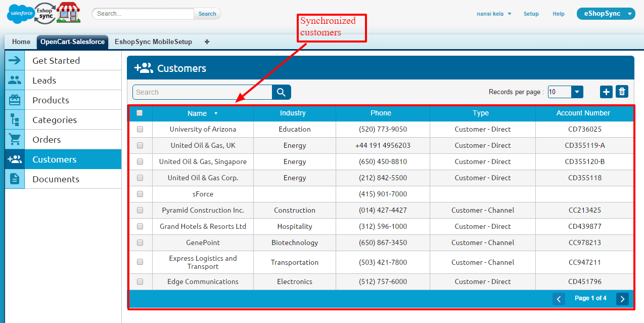Click the Orders shopping cart icon

point(15,139)
